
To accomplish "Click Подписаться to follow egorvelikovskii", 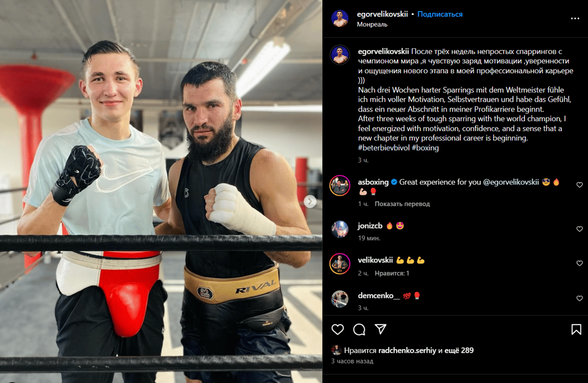I will [x=440, y=14].
